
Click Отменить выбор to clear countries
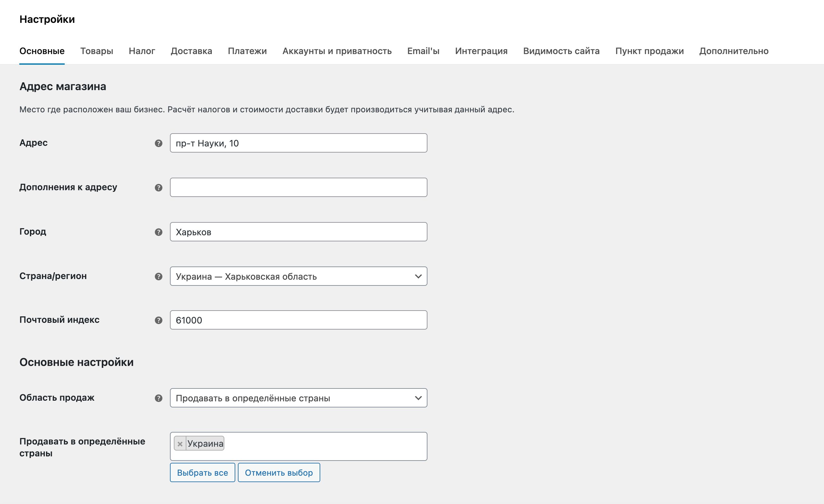click(x=279, y=472)
